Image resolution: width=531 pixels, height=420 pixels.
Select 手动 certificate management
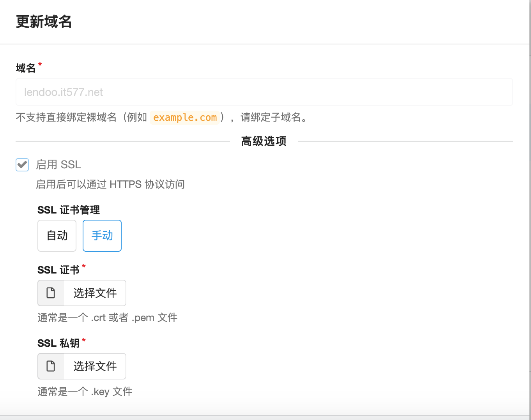(x=102, y=236)
